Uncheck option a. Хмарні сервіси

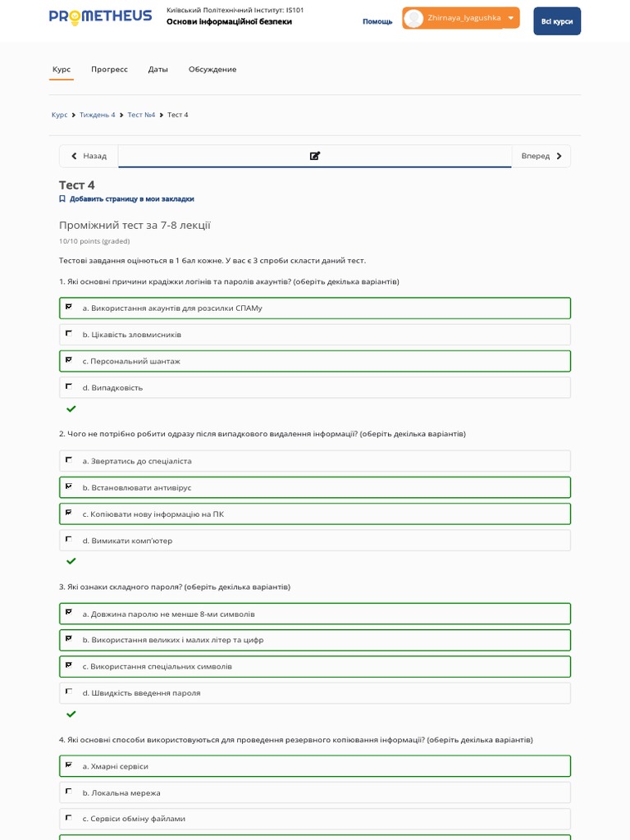(x=69, y=765)
